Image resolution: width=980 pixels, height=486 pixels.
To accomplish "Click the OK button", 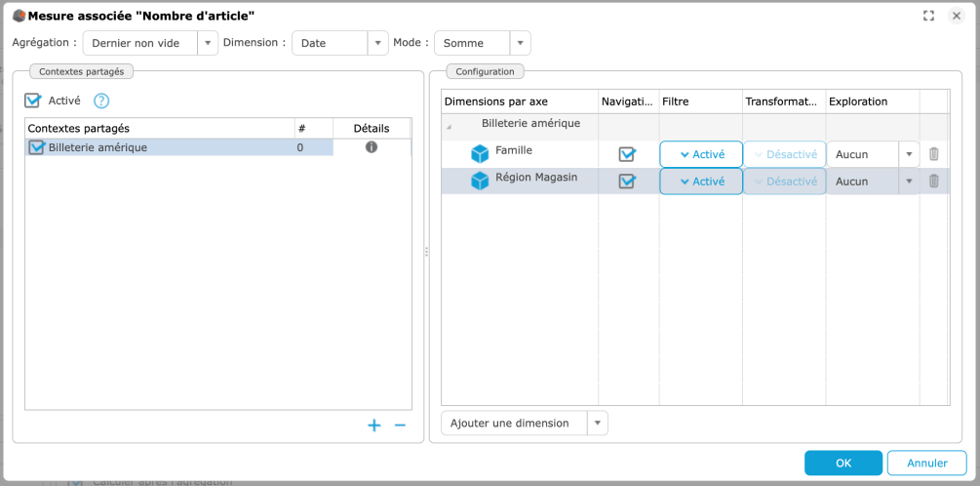I will [x=843, y=463].
